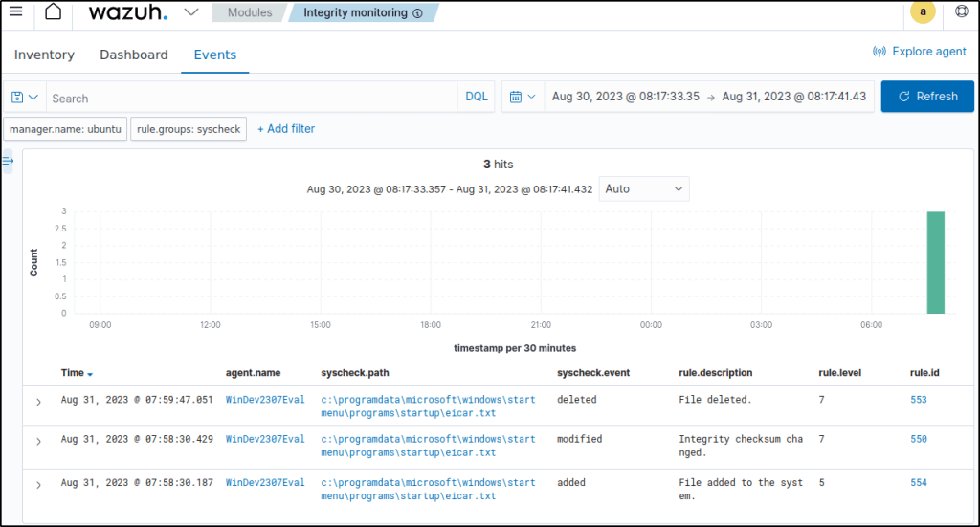This screenshot has height=527, width=980.
Task: Open the saved queries disk icon
Action: click(25, 98)
